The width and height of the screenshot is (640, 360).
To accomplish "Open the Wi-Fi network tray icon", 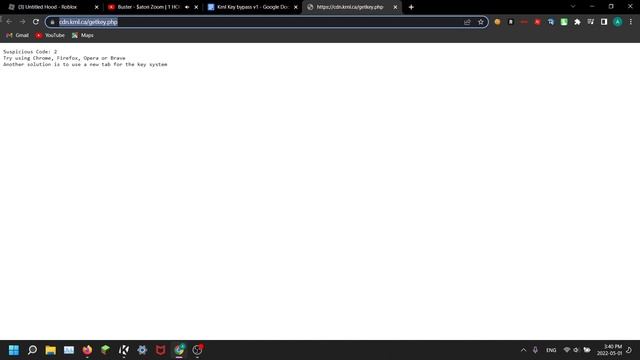I will [567, 350].
